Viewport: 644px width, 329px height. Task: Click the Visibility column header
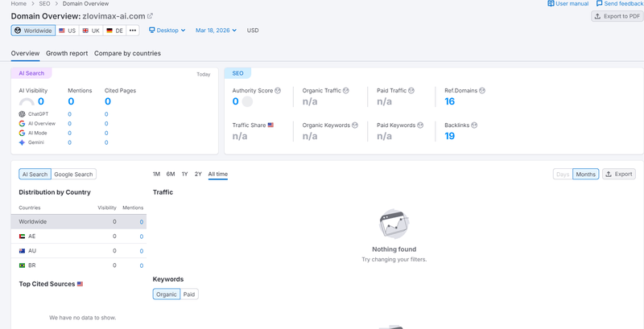coord(107,208)
